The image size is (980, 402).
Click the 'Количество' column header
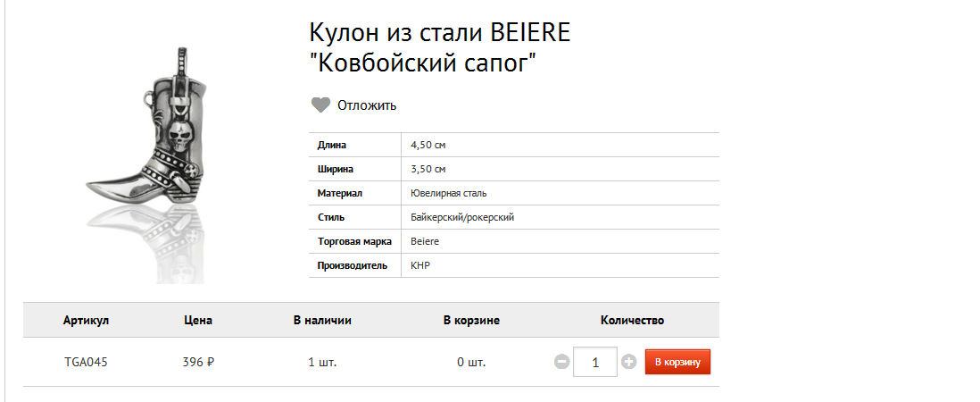tap(633, 320)
